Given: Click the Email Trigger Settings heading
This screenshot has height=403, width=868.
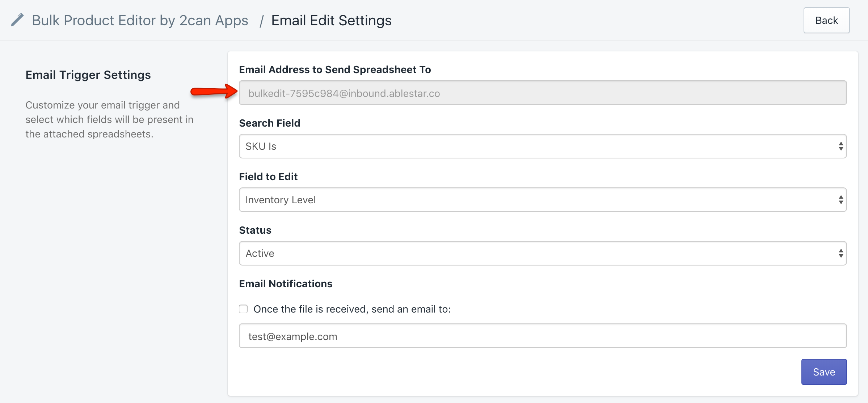Looking at the screenshot, I should pyautogui.click(x=88, y=75).
